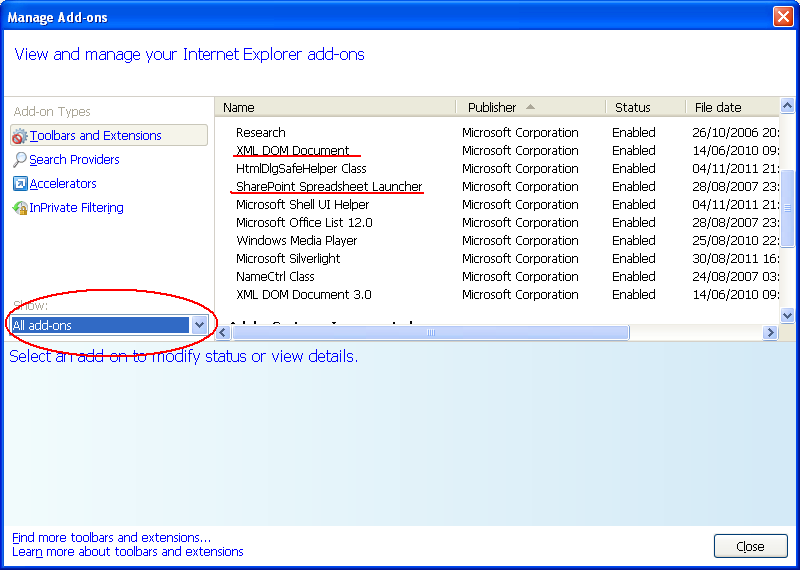Select the 'Windows Media Player' add-on
The image size is (800, 570).
pyautogui.click(x=296, y=240)
